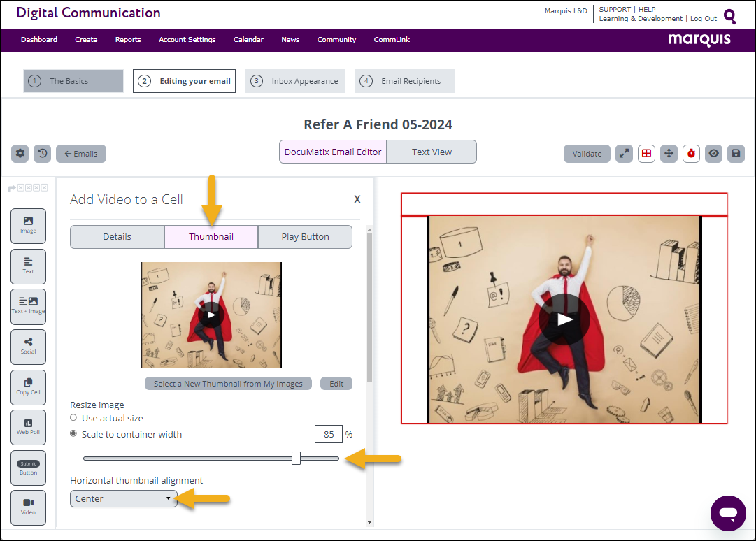Click the play button on the email preview video

(564, 319)
